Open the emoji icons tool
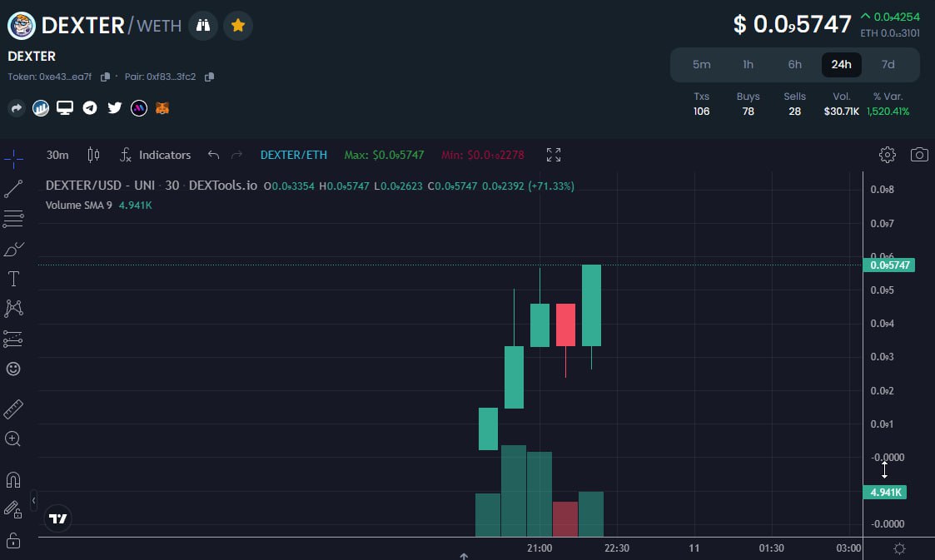The image size is (935, 560). click(x=13, y=369)
